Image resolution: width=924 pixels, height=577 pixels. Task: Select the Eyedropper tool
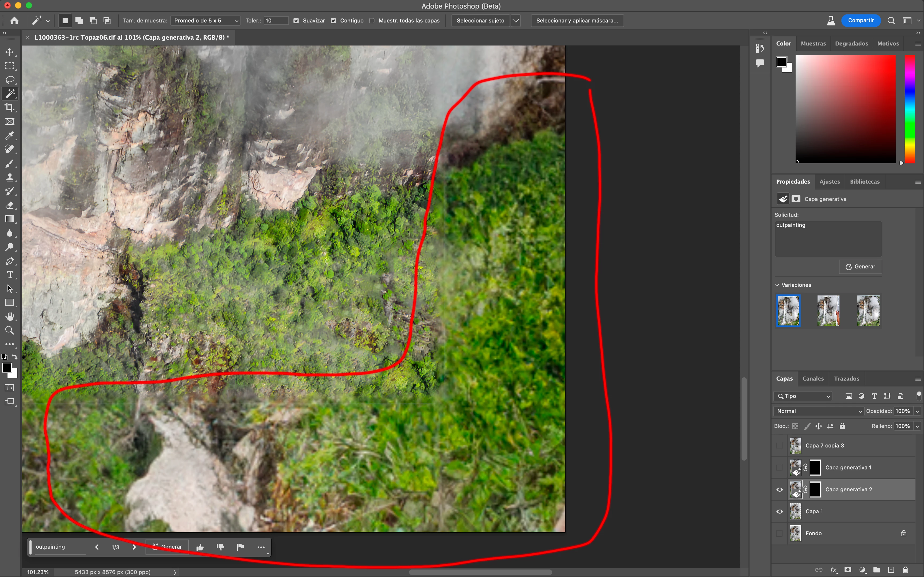pyautogui.click(x=10, y=136)
